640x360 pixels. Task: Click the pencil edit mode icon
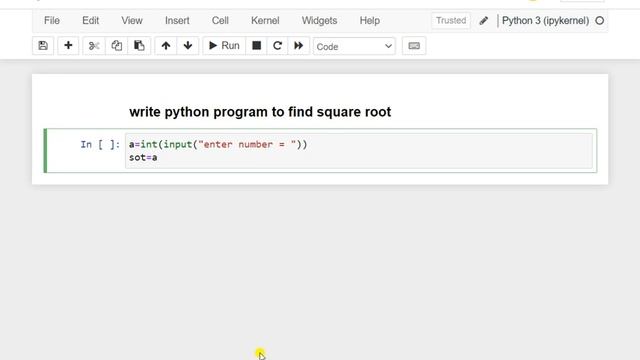point(484,20)
